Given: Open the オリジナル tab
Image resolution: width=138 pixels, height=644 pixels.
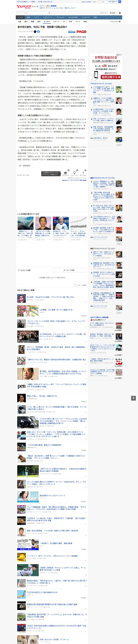Looking at the screenshot, I should pos(60,17).
